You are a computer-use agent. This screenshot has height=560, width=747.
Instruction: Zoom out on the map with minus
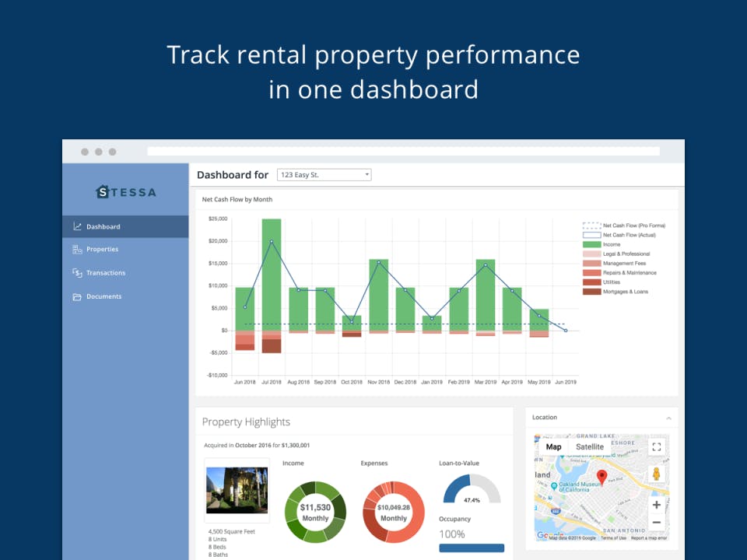point(657,523)
